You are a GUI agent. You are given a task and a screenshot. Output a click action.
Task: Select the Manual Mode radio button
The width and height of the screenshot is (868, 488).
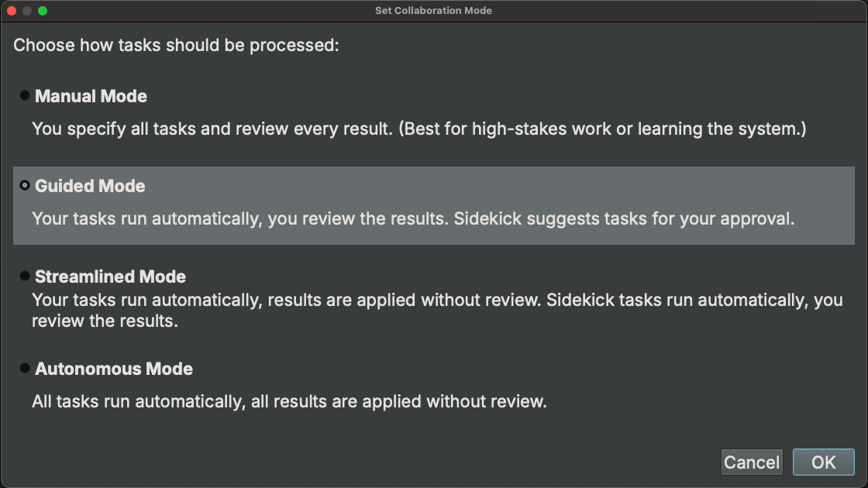pos(25,96)
